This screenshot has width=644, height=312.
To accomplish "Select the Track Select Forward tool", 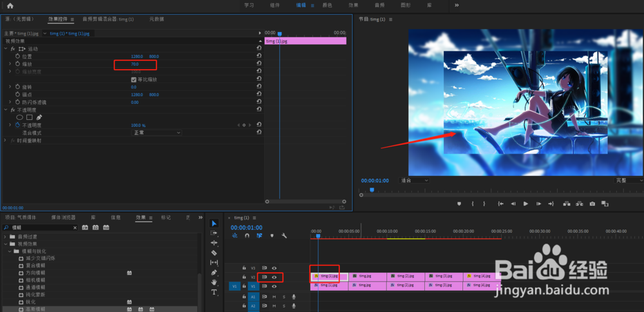I will [214, 233].
